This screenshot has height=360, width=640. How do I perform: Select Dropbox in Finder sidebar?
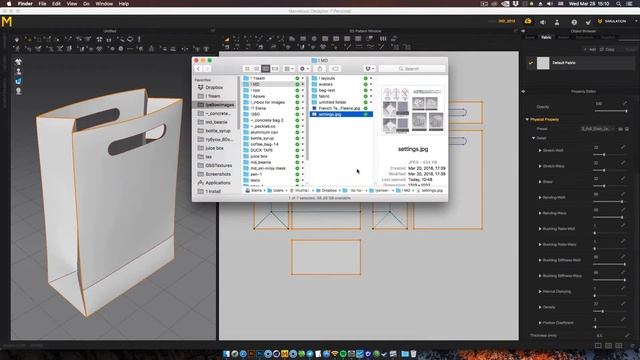214,88
